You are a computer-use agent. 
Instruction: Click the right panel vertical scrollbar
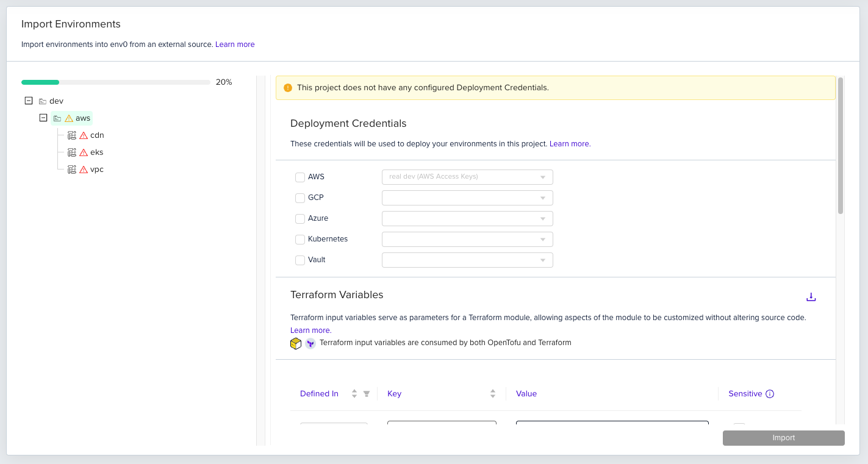pos(841,146)
